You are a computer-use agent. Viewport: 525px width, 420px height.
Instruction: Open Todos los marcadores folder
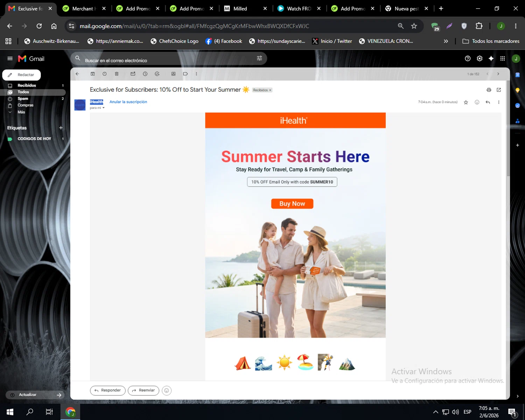[491, 41]
